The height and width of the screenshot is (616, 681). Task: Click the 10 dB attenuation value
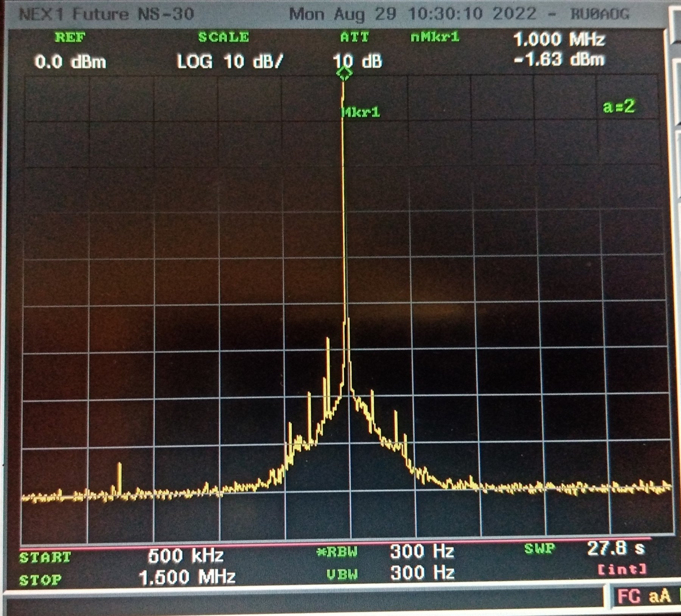click(x=358, y=61)
